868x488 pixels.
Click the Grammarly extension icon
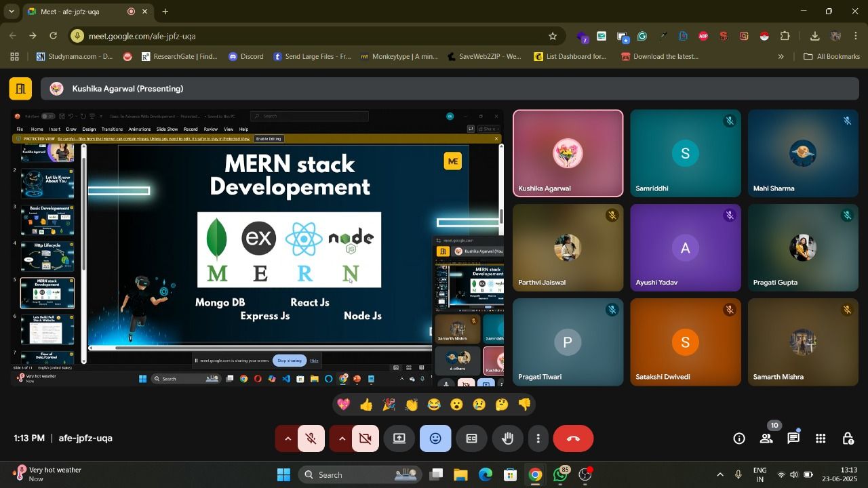point(642,36)
